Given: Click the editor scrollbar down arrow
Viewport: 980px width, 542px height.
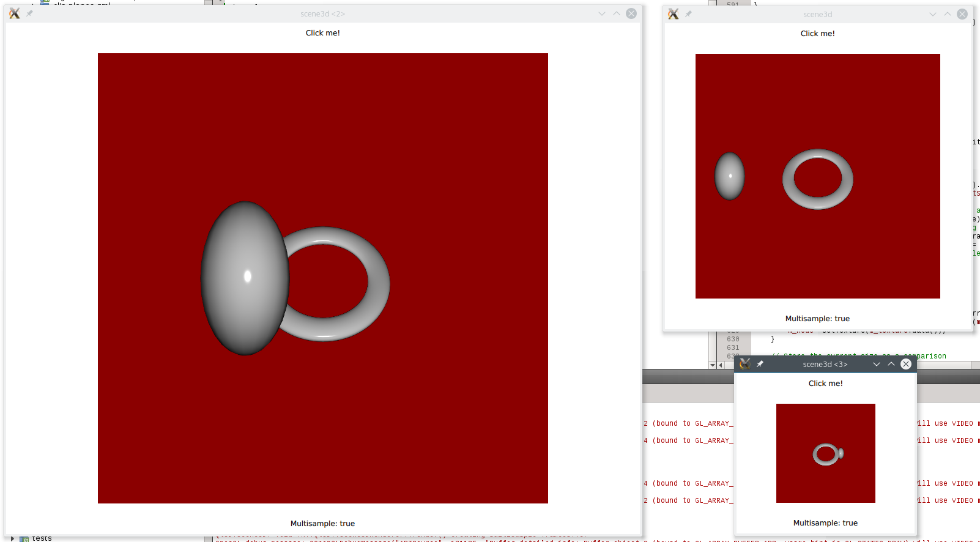Looking at the screenshot, I should click(713, 365).
